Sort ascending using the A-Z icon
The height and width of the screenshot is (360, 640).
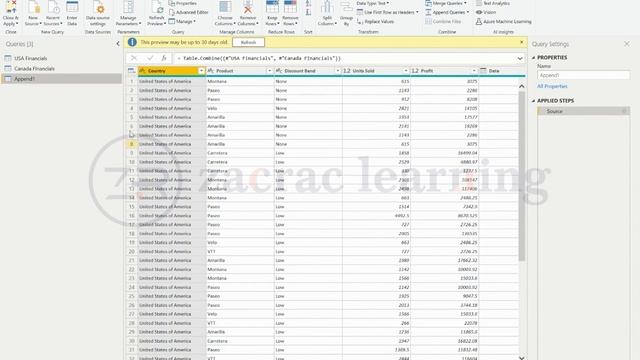point(308,4)
